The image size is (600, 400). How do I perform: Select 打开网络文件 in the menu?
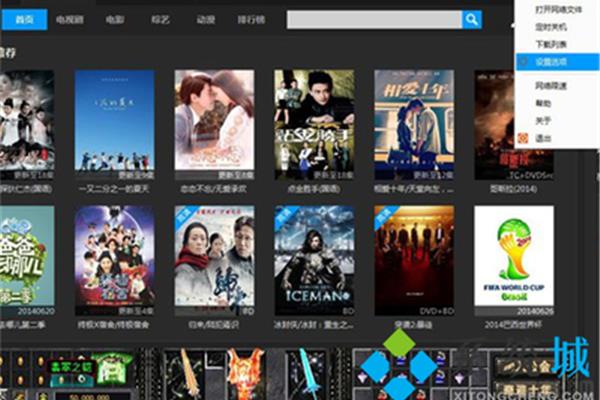558,10
